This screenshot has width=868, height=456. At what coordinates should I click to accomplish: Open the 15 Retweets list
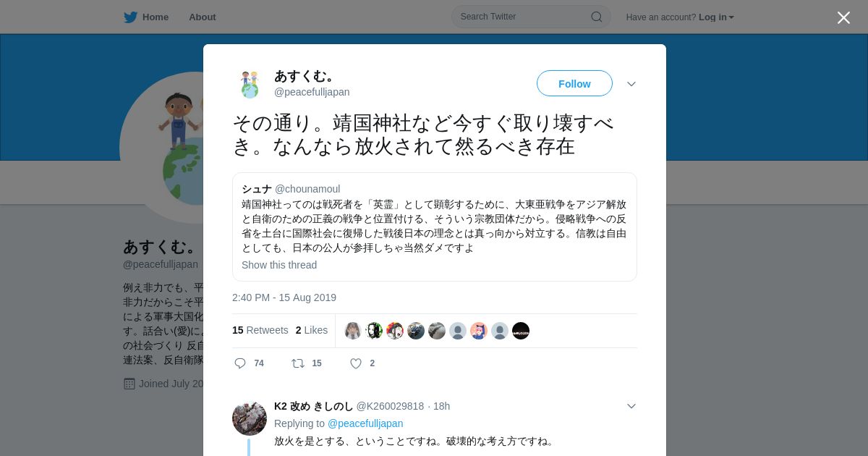pyautogui.click(x=260, y=330)
